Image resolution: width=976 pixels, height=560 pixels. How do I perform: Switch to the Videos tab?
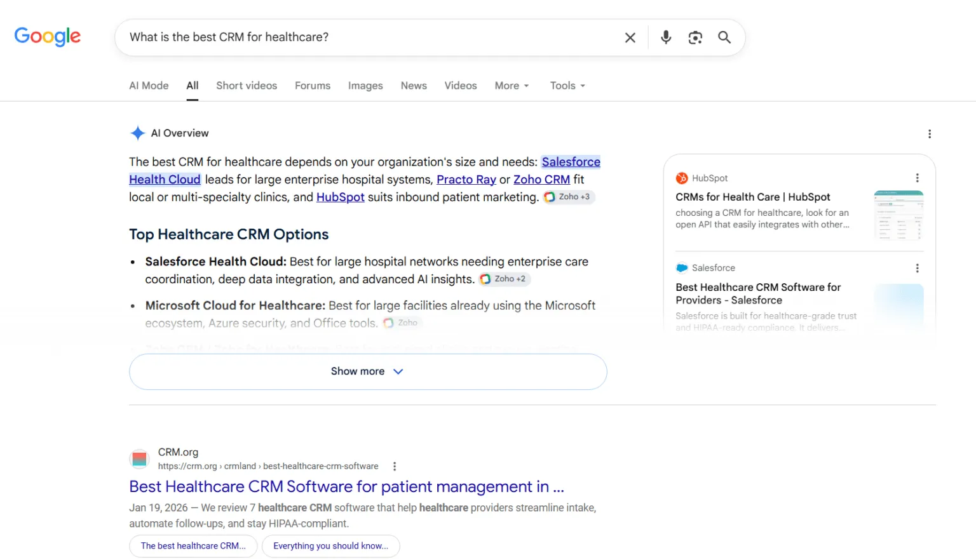point(461,86)
